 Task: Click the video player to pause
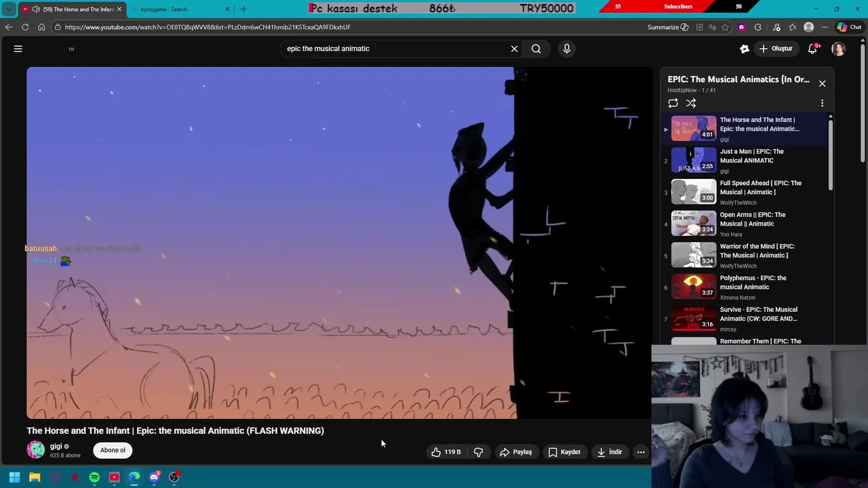[x=339, y=243]
